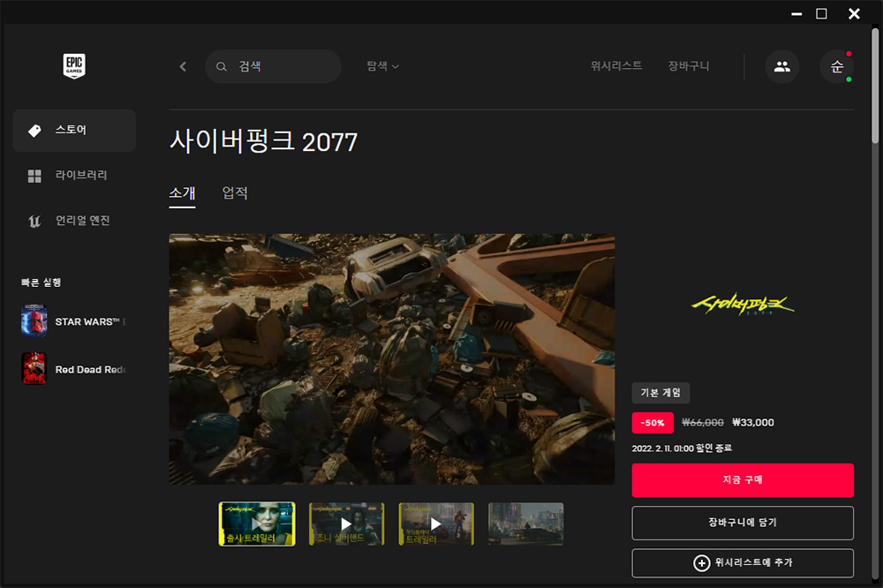
Task: Click the store tag icon
Action: click(34, 131)
